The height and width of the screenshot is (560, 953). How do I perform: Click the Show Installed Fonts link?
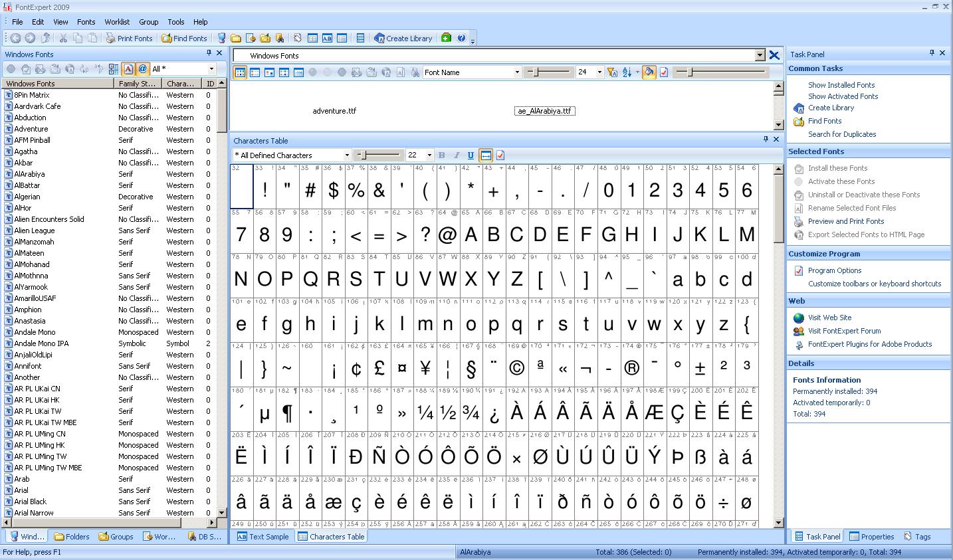pos(841,85)
